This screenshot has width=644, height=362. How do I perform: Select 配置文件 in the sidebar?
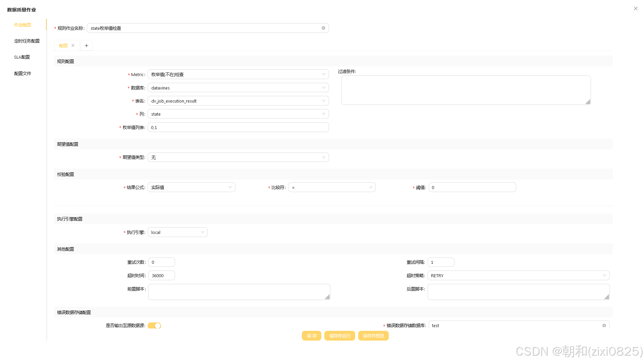(23, 73)
